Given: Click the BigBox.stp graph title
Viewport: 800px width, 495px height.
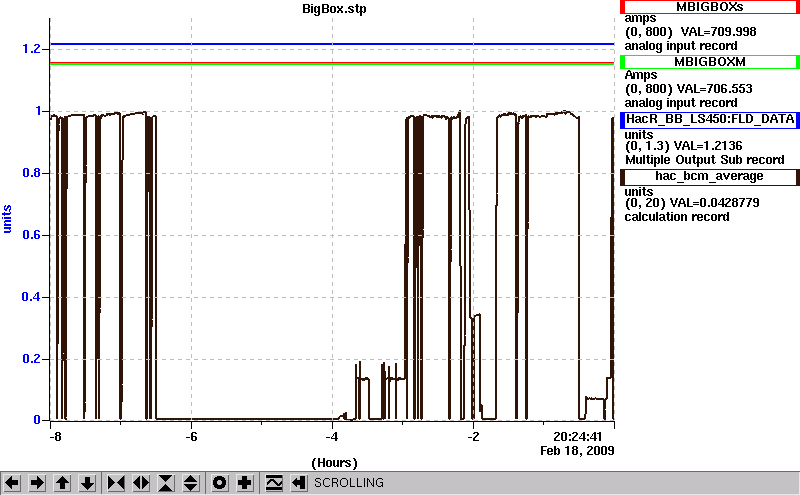Looking at the screenshot, I should tap(334, 9).
